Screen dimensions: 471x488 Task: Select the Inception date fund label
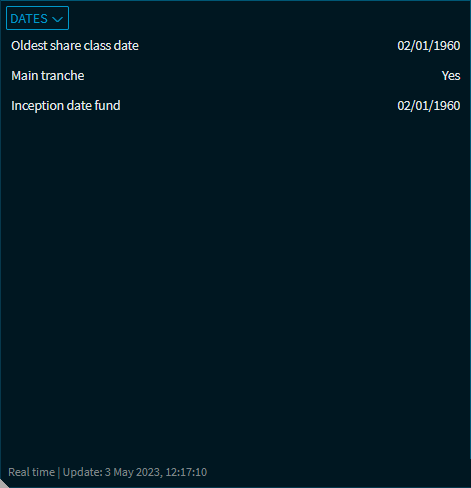click(x=66, y=106)
